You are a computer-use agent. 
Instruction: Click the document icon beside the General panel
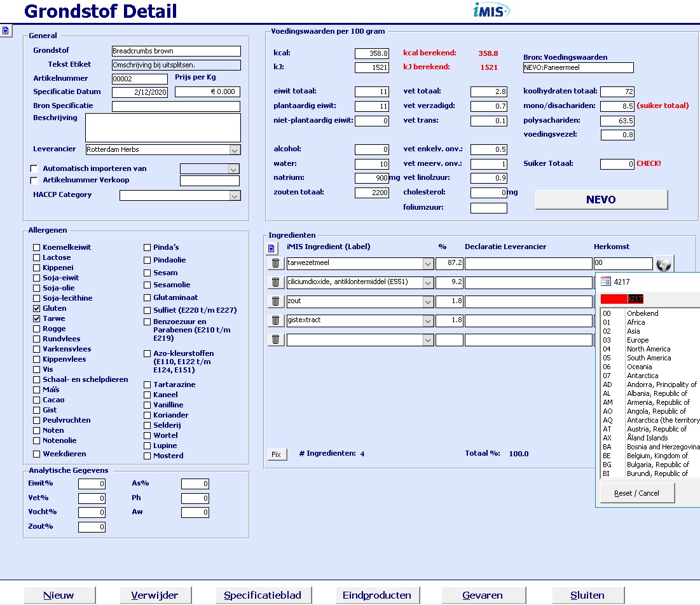click(5, 31)
